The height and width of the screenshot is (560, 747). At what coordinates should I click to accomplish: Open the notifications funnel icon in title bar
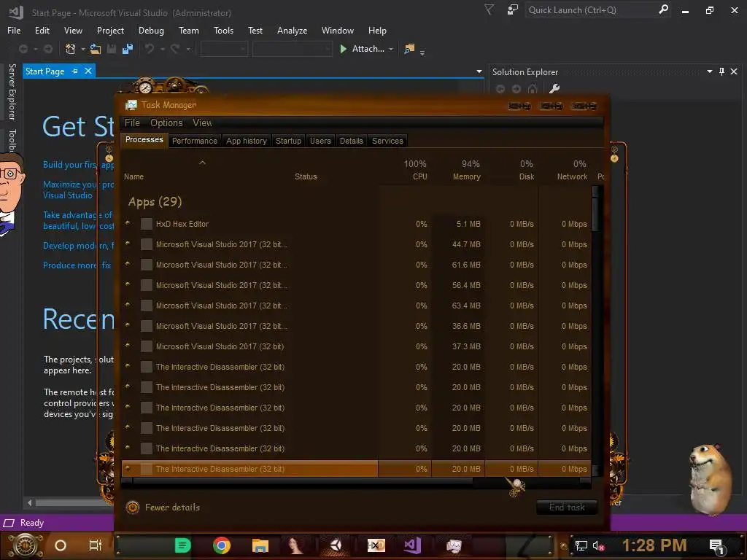point(489,9)
